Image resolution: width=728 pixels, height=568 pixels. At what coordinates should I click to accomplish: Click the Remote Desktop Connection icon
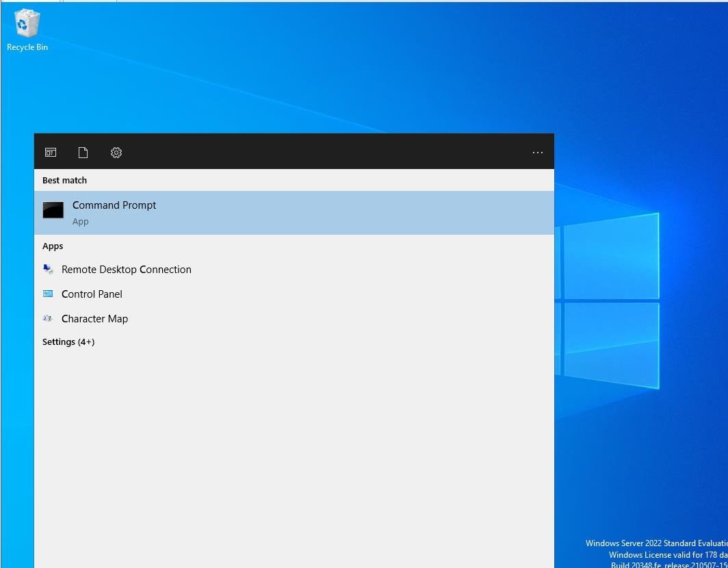tap(48, 269)
